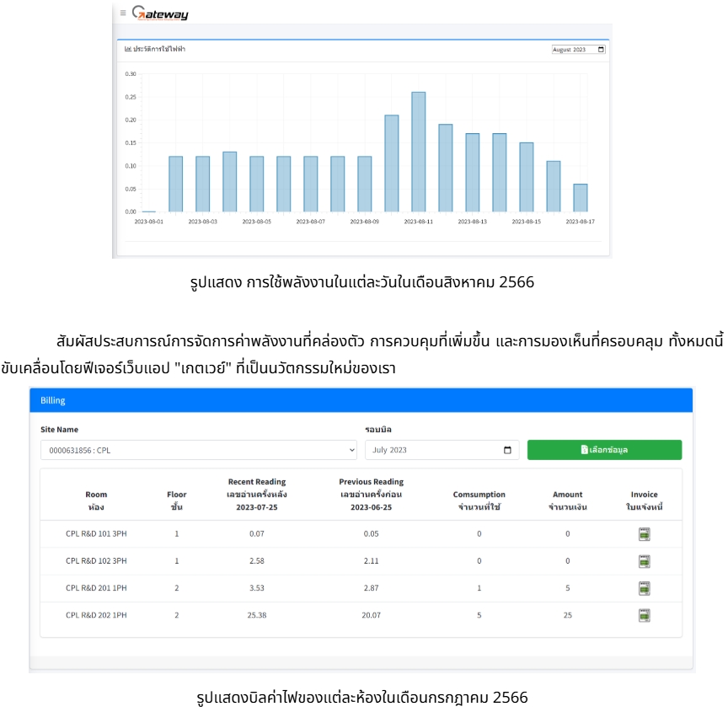Open invoice for CPL R&D 102 3PH
Viewport: 728px width, 712px height.
point(644,561)
